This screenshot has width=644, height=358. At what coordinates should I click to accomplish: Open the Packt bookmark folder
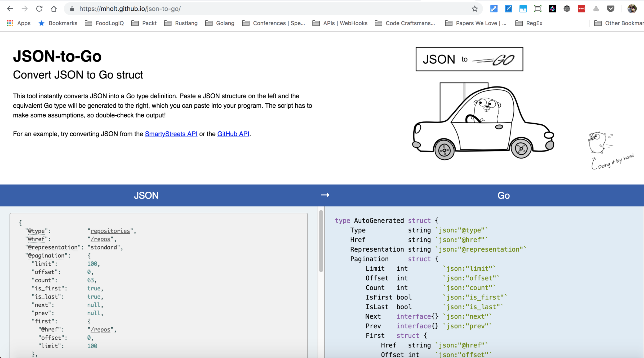point(144,23)
